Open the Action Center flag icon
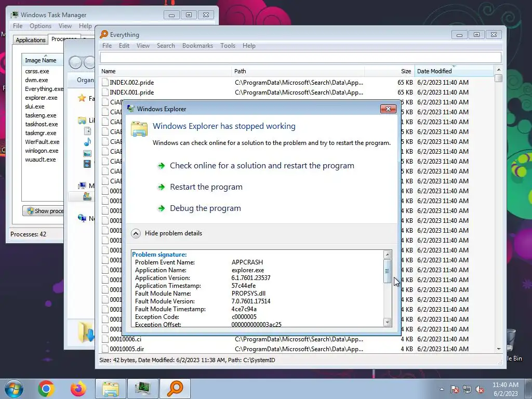Viewport: 532px width, 399px height. pyautogui.click(x=455, y=389)
